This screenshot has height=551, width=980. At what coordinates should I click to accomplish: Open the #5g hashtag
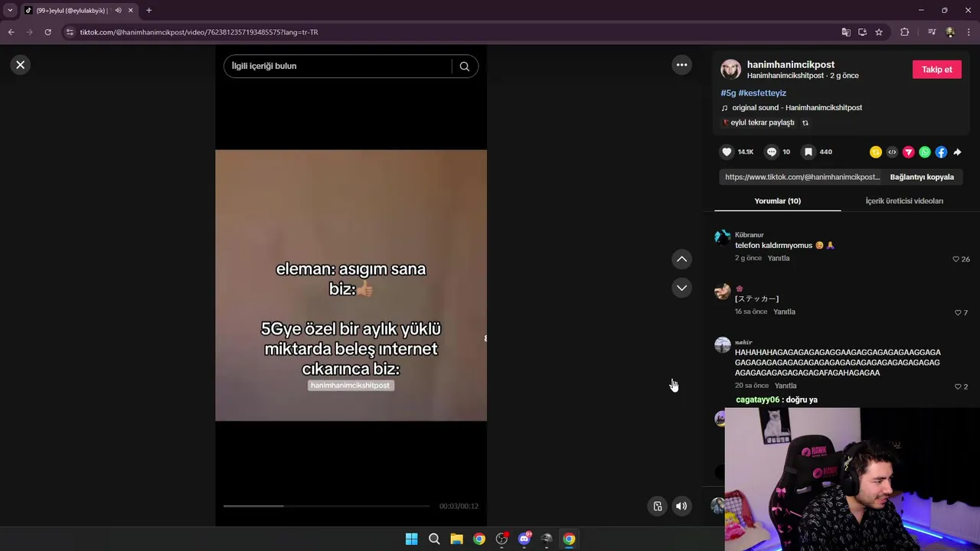(728, 93)
